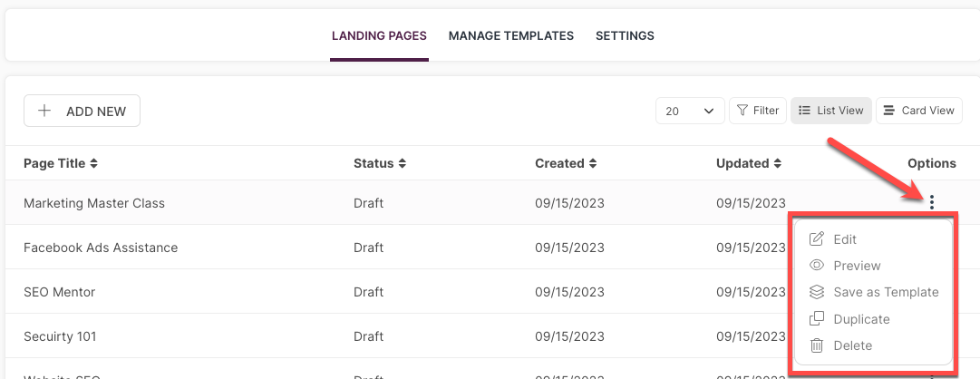The height and width of the screenshot is (379, 980).
Task: Sort by Page Title column arrows
Action: (x=93, y=163)
